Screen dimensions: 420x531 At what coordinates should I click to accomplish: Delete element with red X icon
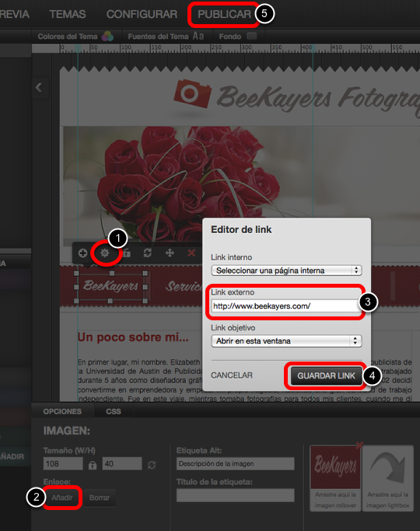click(191, 253)
